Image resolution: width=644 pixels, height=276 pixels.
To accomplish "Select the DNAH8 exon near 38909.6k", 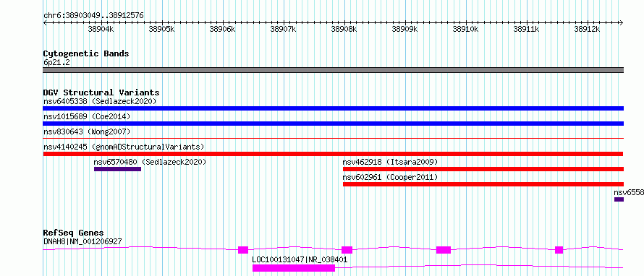I will pyautogui.click(x=444, y=250).
